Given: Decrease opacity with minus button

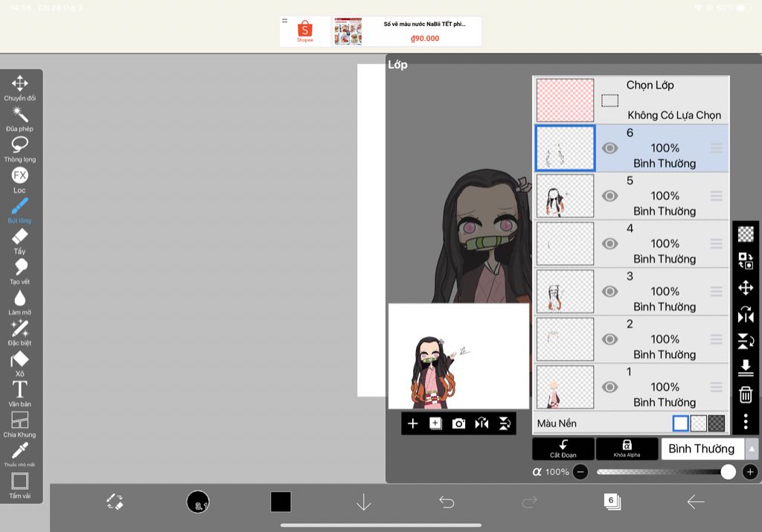Looking at the screenshot, I should (x=580, y=472).
